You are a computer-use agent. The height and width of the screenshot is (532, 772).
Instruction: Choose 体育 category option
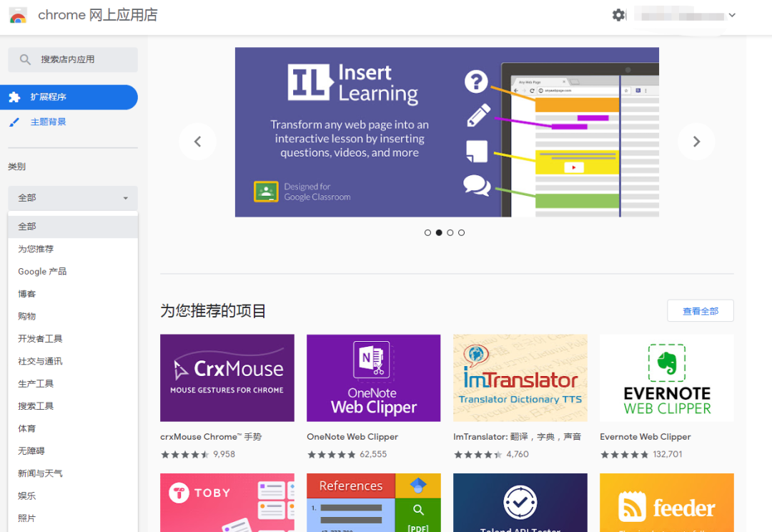[73, 428]
